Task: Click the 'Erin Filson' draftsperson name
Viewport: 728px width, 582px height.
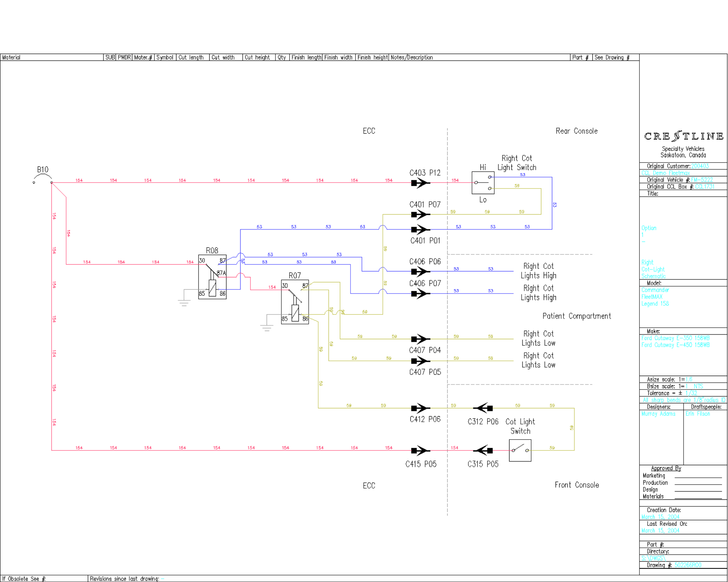Action: tap(698, 414)
